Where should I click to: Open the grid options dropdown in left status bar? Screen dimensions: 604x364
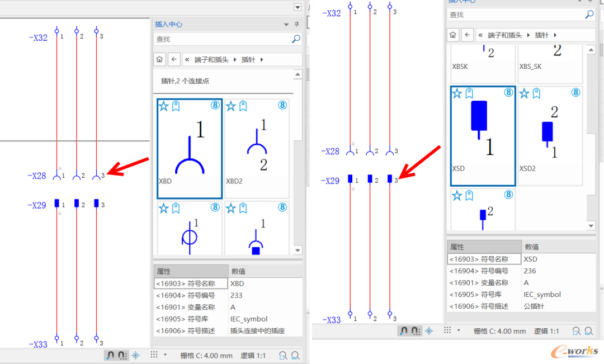[165, 354]
